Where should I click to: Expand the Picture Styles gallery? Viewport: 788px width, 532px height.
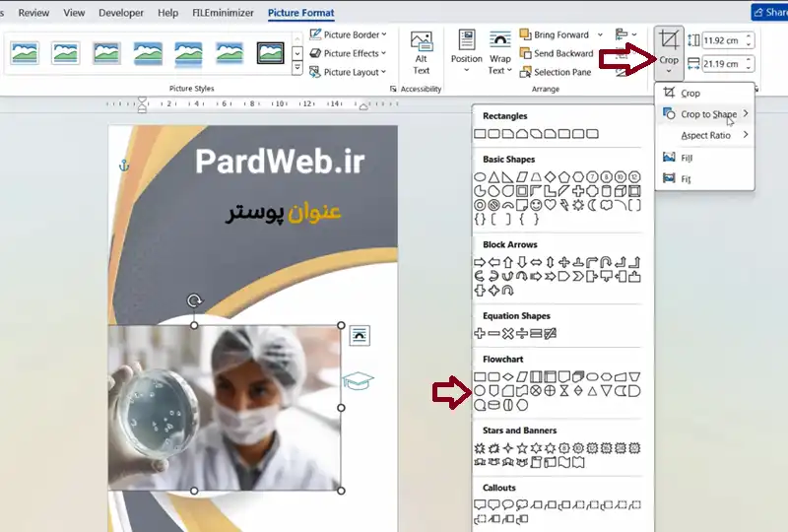[297, 68]
